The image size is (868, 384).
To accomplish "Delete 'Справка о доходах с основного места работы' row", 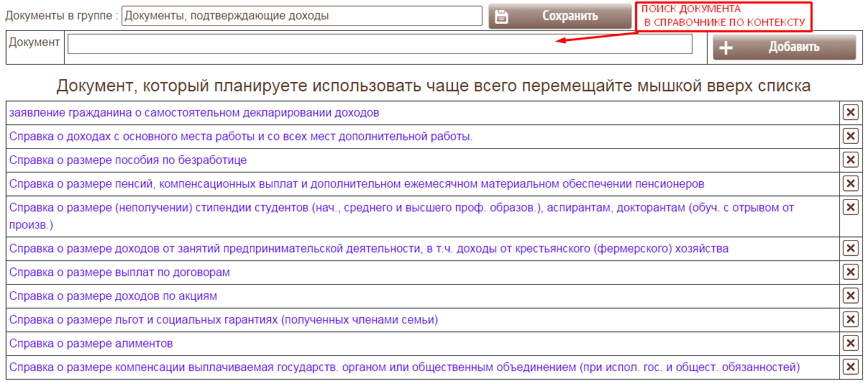I will pos(850,137).
